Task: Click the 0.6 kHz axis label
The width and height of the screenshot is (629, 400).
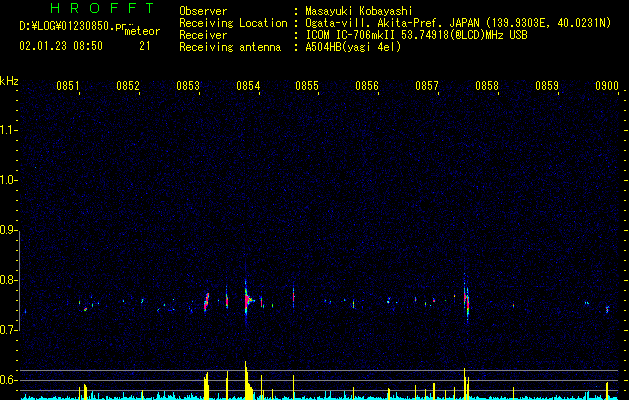Action: [8, 380]
